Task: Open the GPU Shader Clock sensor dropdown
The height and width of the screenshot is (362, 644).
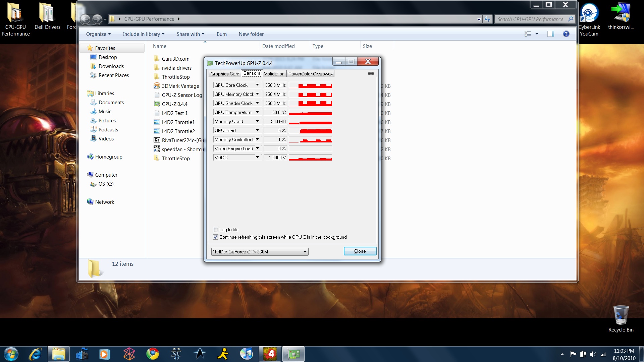Action: pos(257,103)
